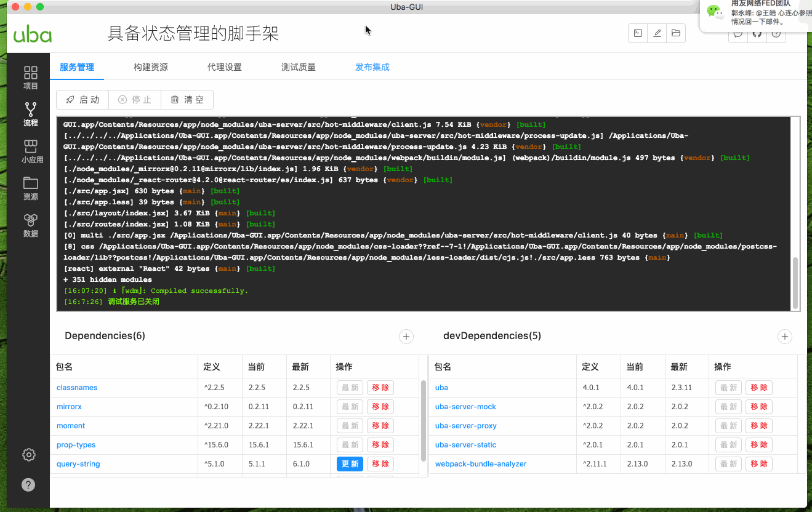The width and height of the screenshot is (812, 512).
Task: Click the 停止 stop button
Action: pyautogui.click(x=135, y=100)
